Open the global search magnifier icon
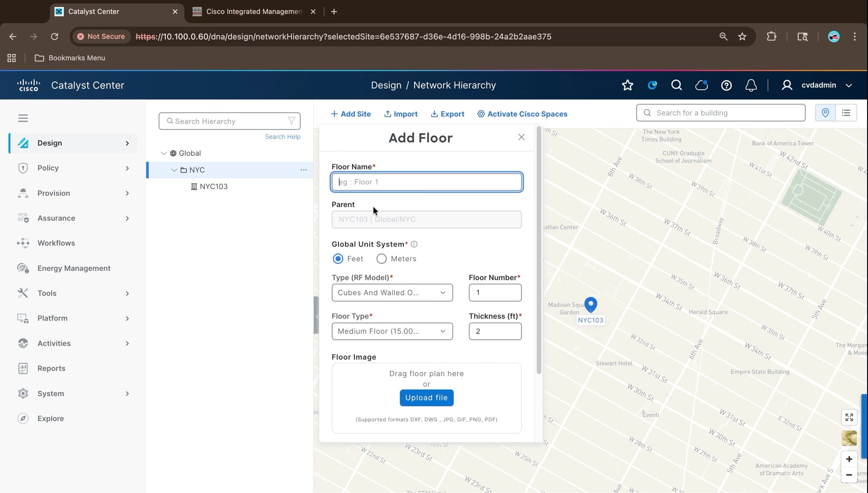868x493 pixels. pos(676,85)
